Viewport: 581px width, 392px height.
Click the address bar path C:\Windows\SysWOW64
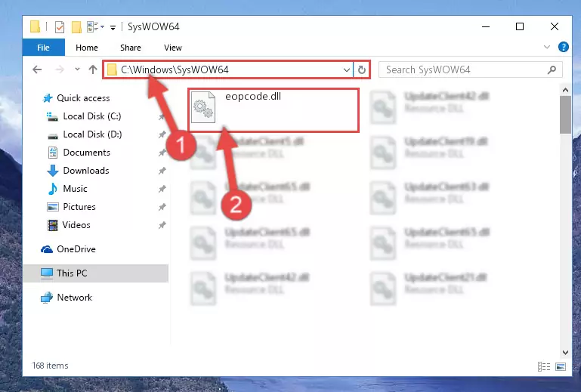175,69
